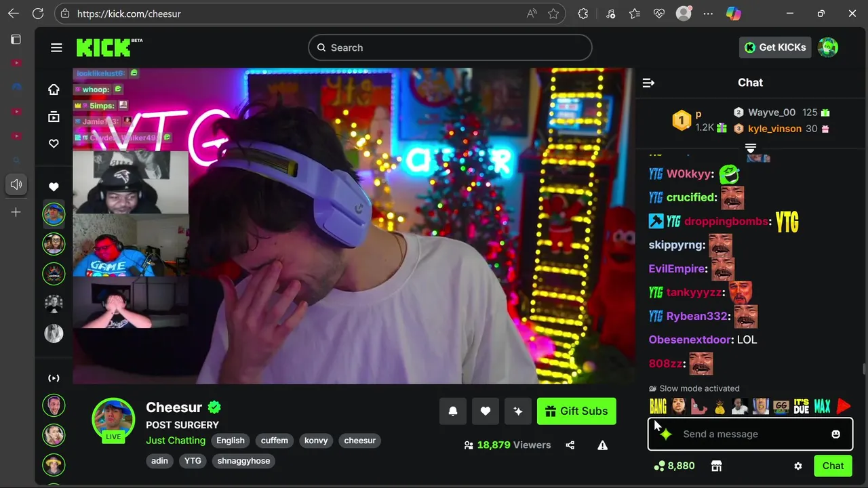Select the adin tag
The height and width of the screenshot is (488, 868).
pos(159,461)
